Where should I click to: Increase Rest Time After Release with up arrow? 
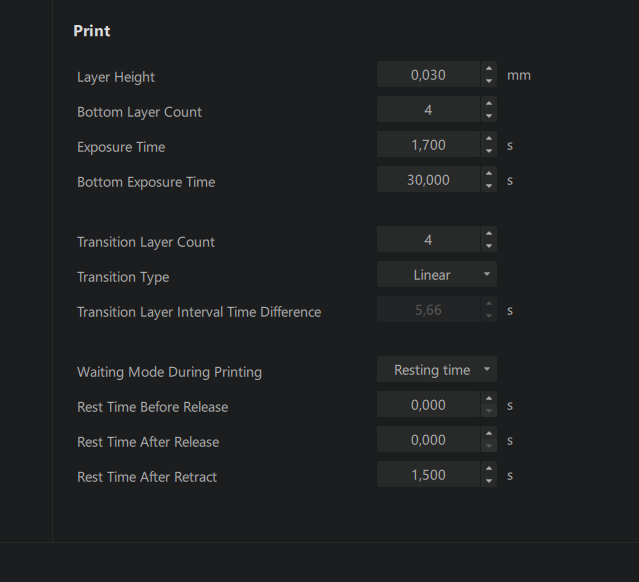click(x=489, y=433)
